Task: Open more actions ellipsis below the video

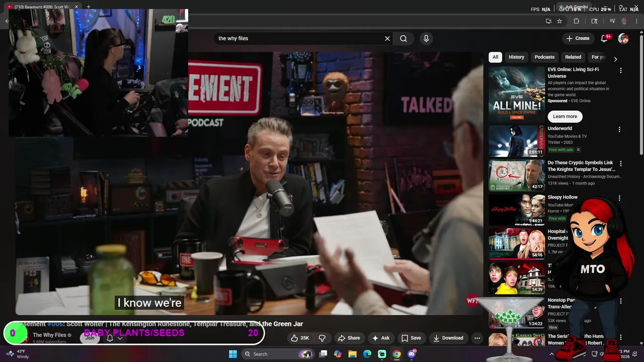Action: click(x=477, y=338)
